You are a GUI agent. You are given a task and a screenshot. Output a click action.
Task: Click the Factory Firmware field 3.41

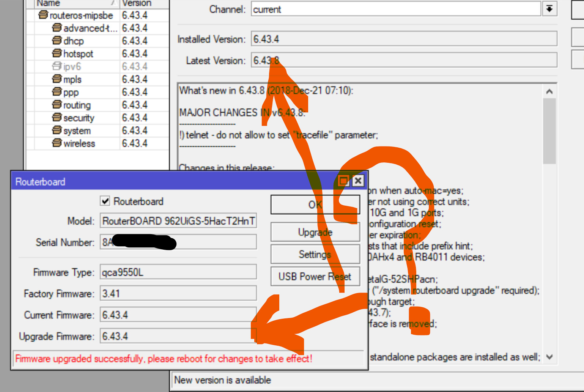click(x=178, y=293)
